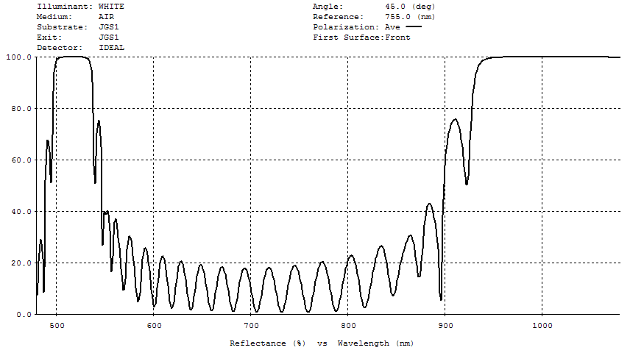644x353 pixels.
Task: Click the First Surface Front text
Action: point(397,37)
